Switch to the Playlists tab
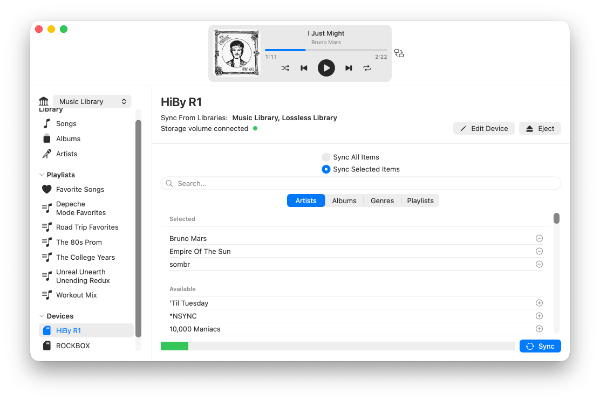Viewport: 600px width, 401px height. click(x=420, y=200)
